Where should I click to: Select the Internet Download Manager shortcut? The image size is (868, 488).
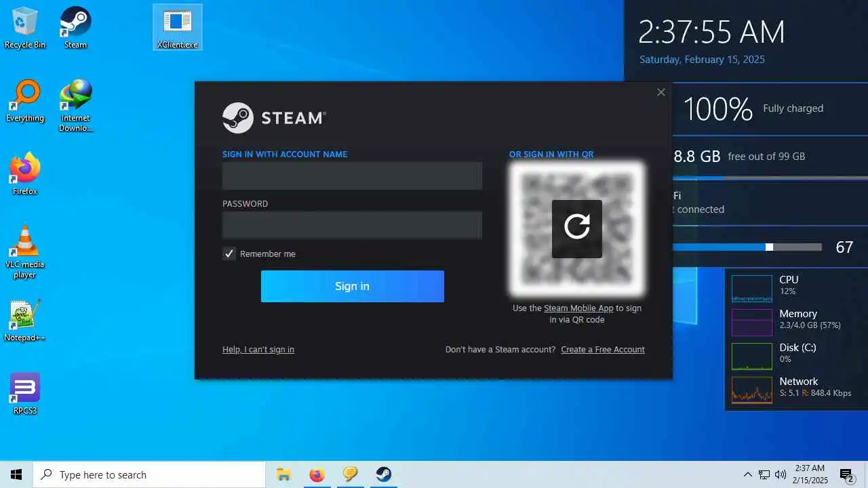(x=75, y=106)
